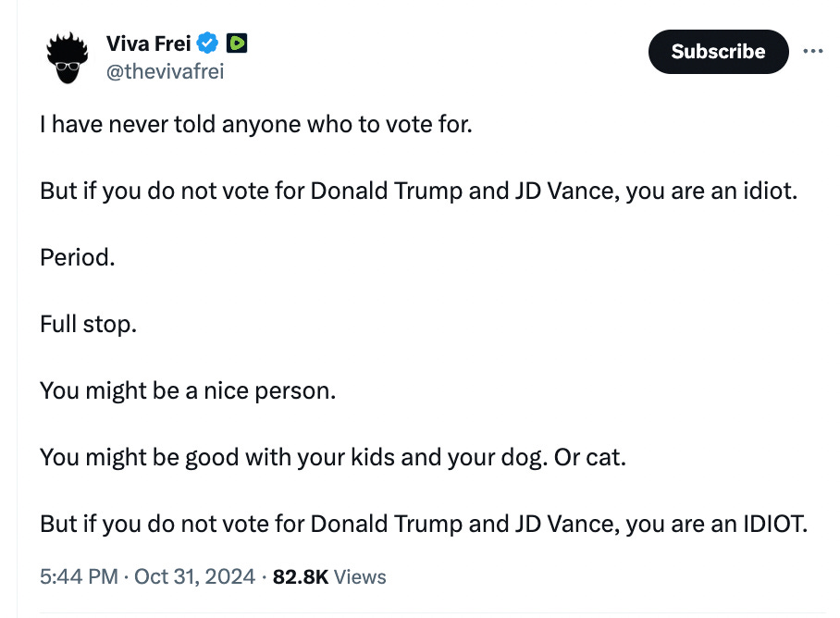Click the line 'I have never told anyone'
Image resolution: width=840 pixels, height=618 pixels.
point(256,124)
